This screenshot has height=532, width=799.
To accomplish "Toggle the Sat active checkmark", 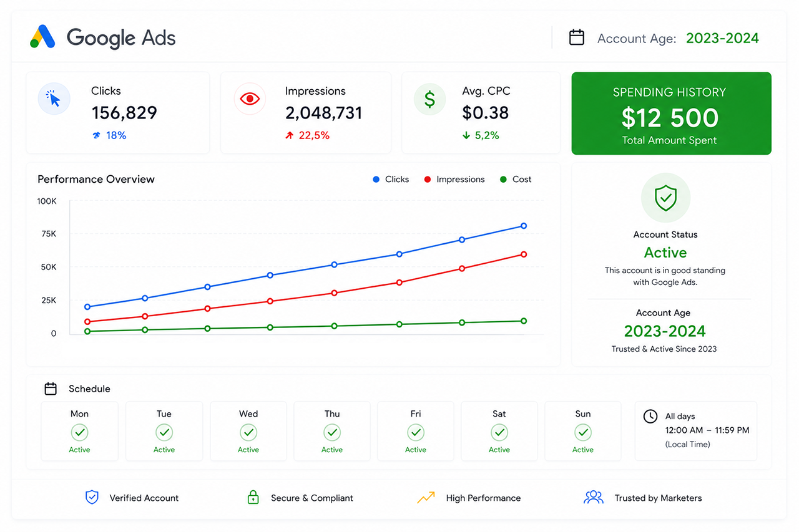I will pyautogui.click(x=499, y=432).
